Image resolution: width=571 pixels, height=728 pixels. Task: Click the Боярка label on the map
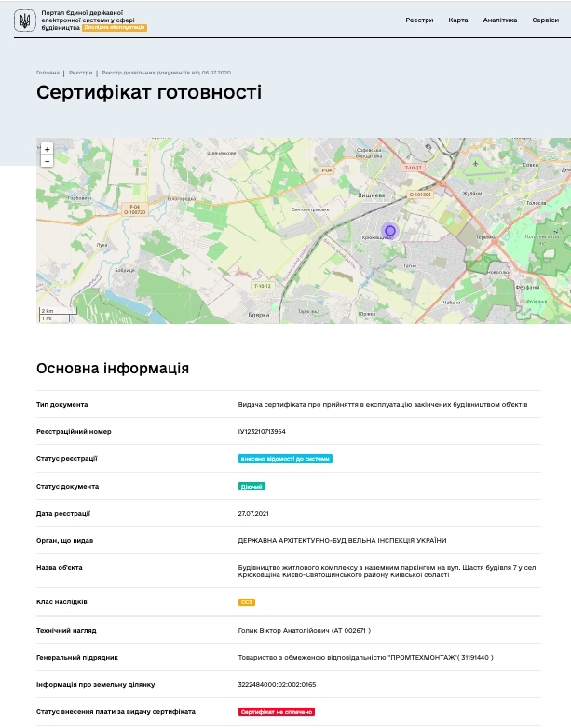click(x=259, y=315)
